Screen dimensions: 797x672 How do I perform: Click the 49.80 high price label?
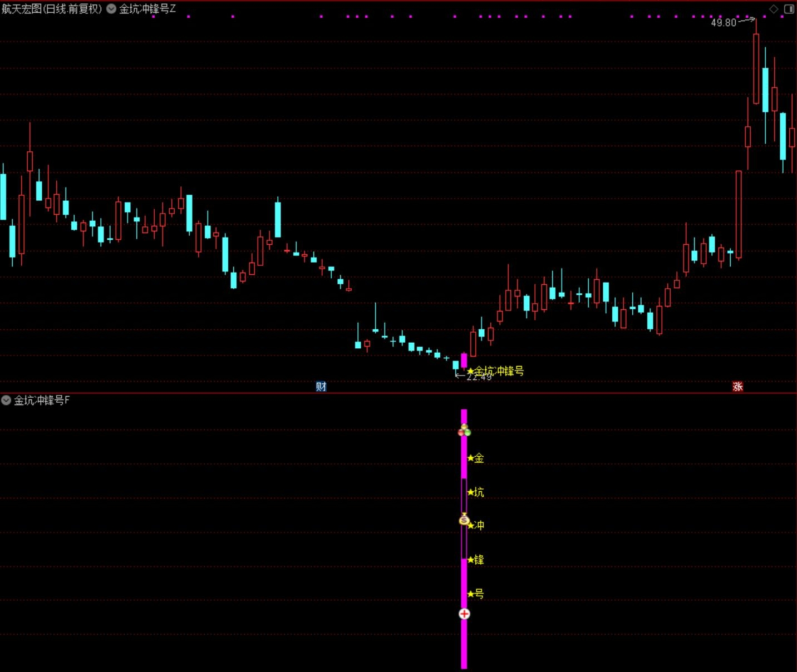[723, 23]
